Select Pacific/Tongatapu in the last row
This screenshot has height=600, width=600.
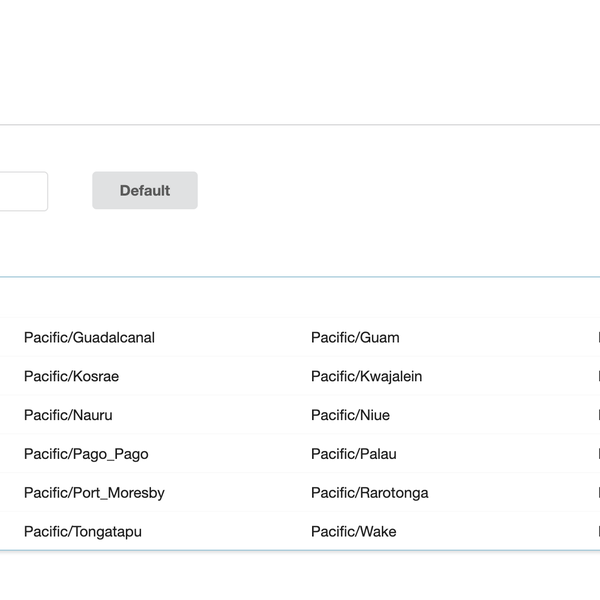pyautogui.click(x=83, y=532)
